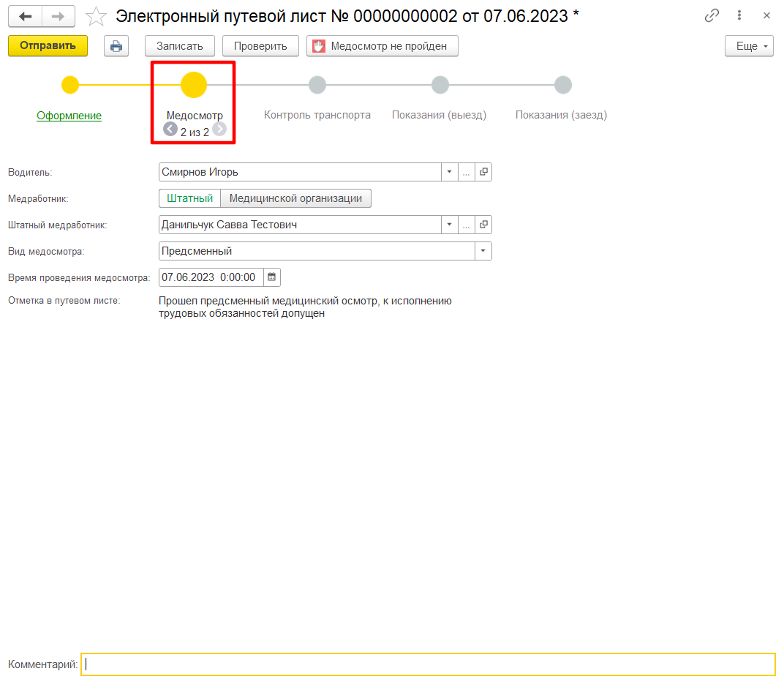Click the Показания (выезд) gray circle
Image resolution: width=784 pixels, height=682 pixels.
pos(440,85)
